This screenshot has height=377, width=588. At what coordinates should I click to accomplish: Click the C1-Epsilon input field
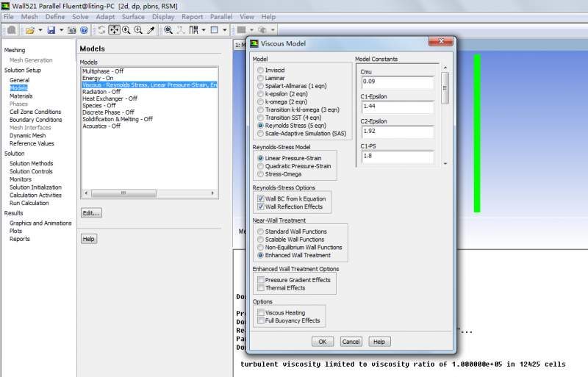tap(397, 107)
